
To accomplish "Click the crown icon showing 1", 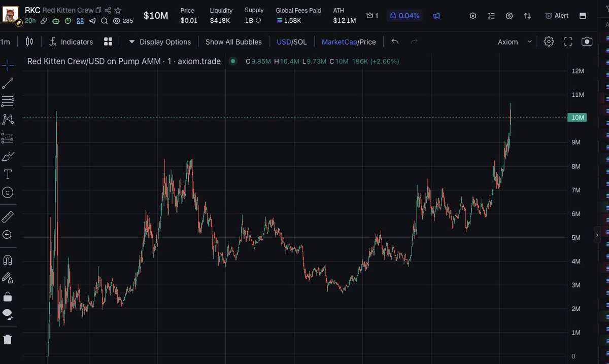I will [372, 16].
